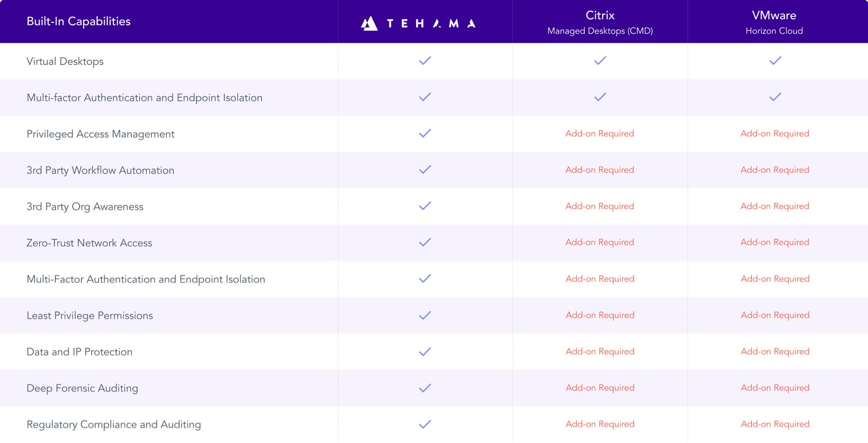The width and height of the screenshot is (868, 443).
Task: Select the Zero-Trust Network Access label
Action: click(90, 243)
